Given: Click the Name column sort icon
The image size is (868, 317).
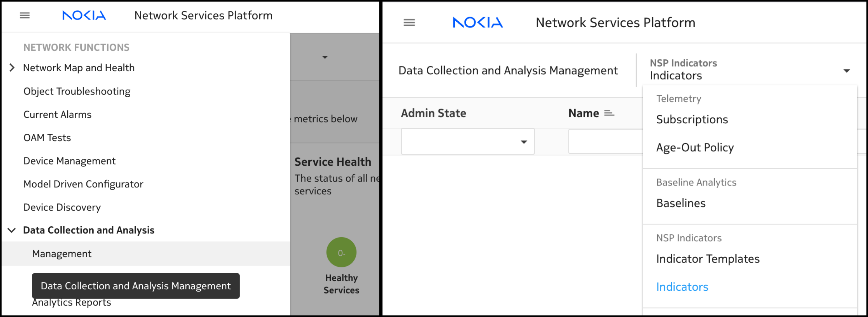Looking at the screenshot, I should click(x=609, y=113).
